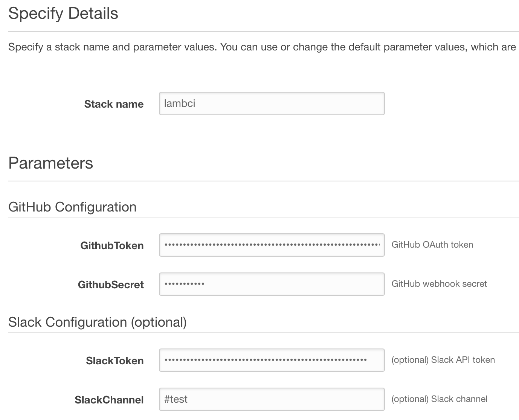Focus the GithubToken password field
The image size is (519, 420).
tap(272, 245)
